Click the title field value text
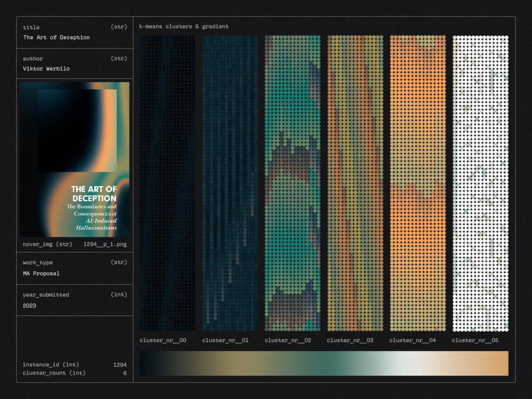Screen dimensions: 532x399 pyautogui.click(x=56, y=37)
